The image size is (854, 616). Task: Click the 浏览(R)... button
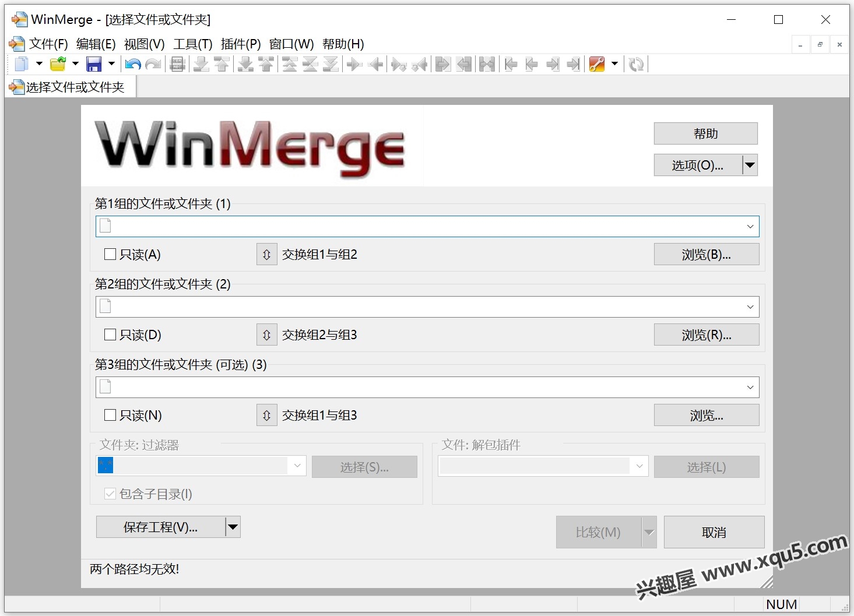[707, 335]
